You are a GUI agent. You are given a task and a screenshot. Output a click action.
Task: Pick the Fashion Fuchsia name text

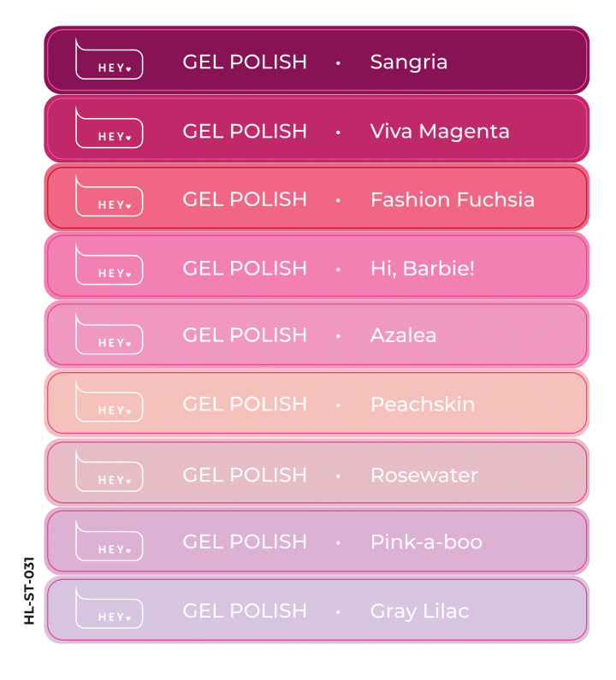(x=452, y=200)
